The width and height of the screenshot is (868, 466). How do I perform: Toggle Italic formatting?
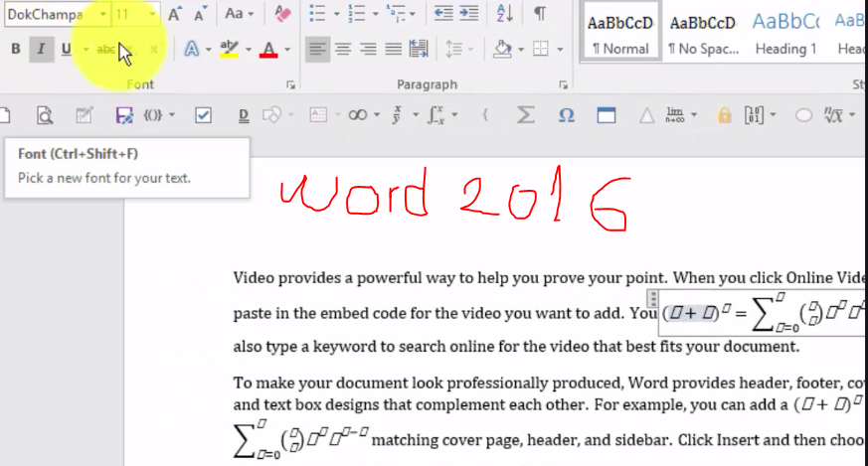coord(41,50)
